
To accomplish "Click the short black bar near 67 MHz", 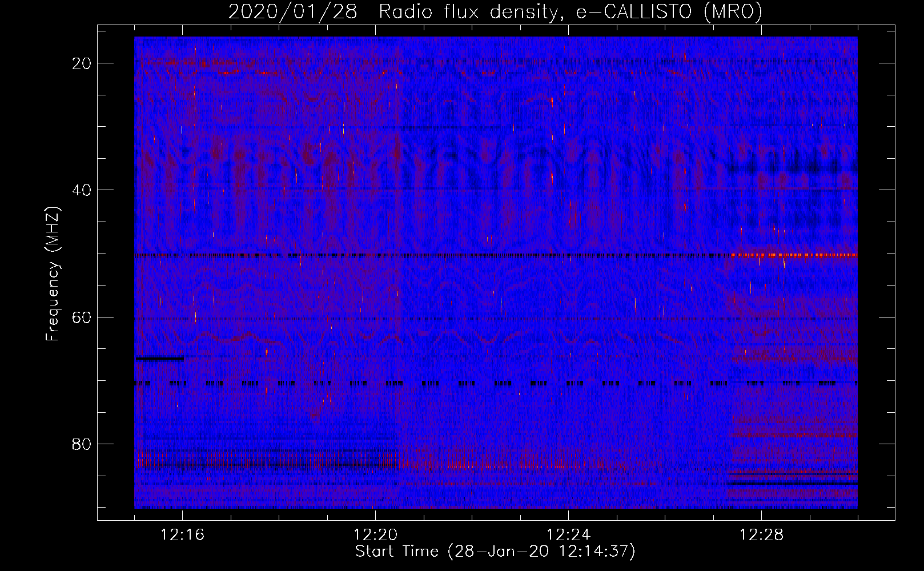I will pyautogui.click(x=159, y=359).
